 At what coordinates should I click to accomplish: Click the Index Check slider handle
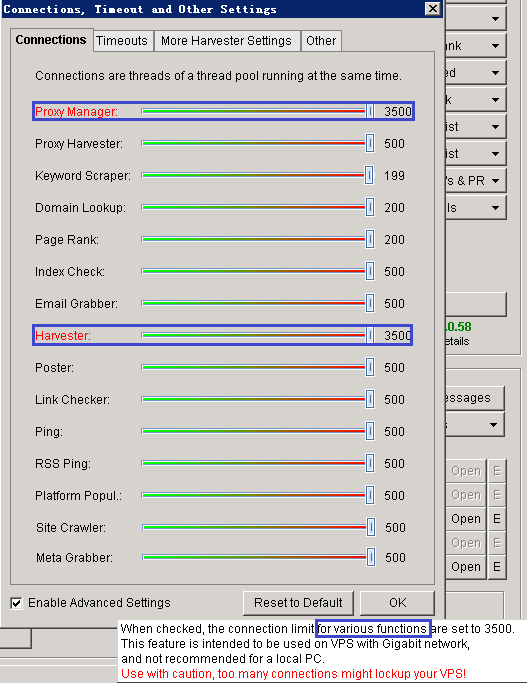(370, 271)
